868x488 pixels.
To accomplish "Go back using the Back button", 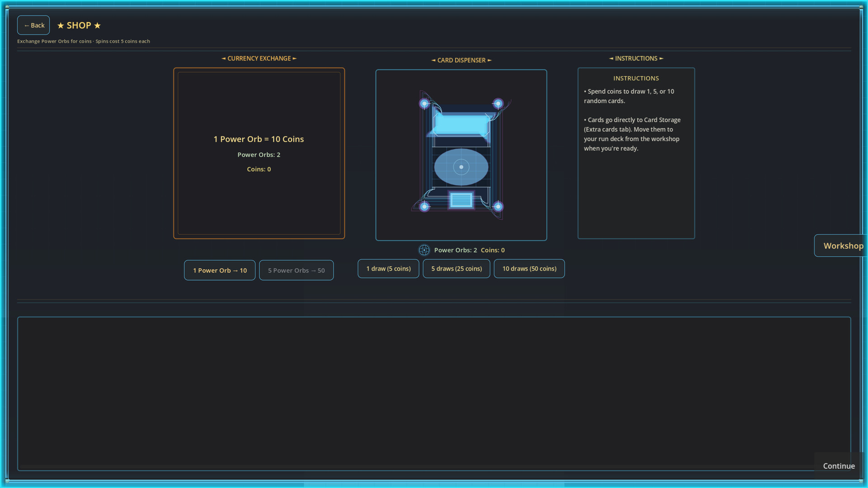I will click(x=33, y=25).
